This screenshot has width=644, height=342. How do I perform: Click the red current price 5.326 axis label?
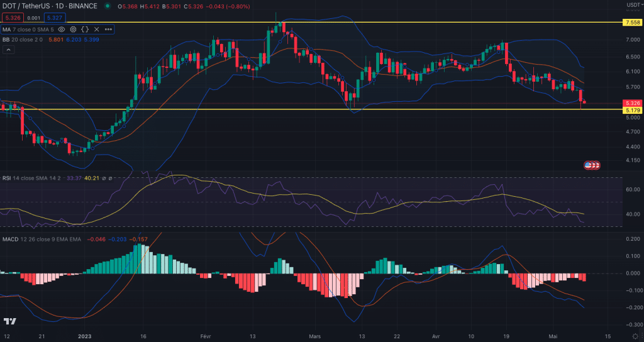[631, 103]
